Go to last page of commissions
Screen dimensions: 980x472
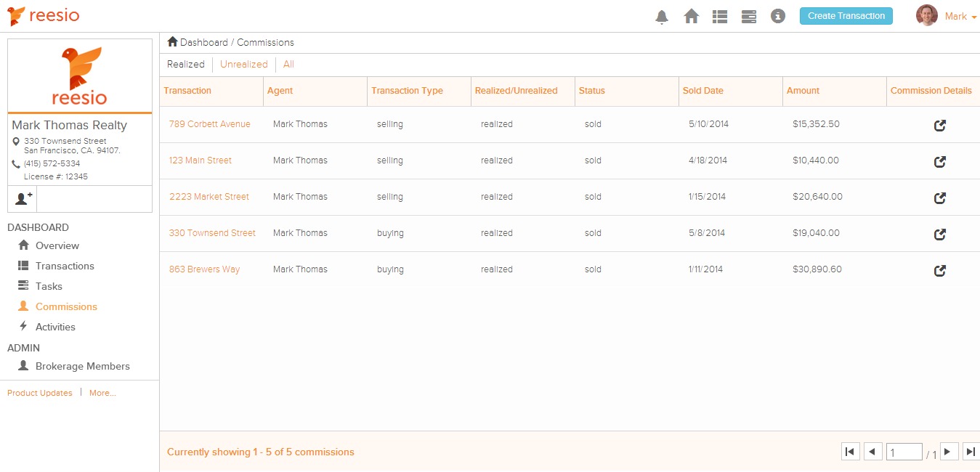point(971,452)
